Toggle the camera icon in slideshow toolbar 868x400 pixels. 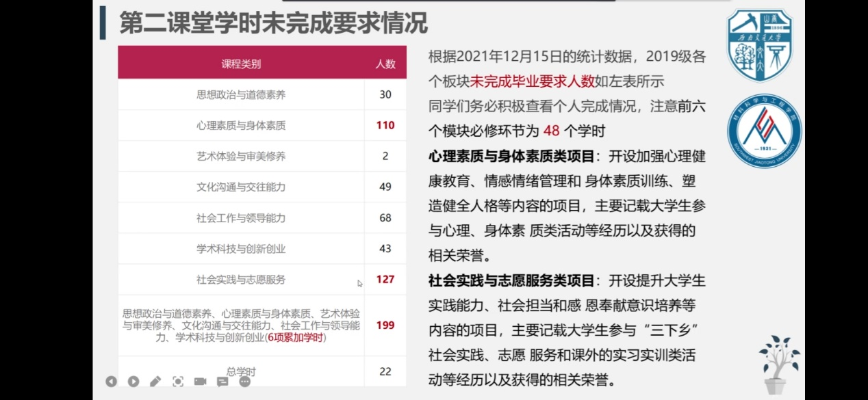[200, 382]
